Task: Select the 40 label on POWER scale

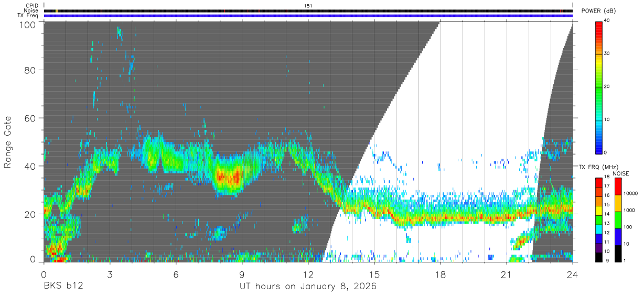Action: tap(607, 20)
